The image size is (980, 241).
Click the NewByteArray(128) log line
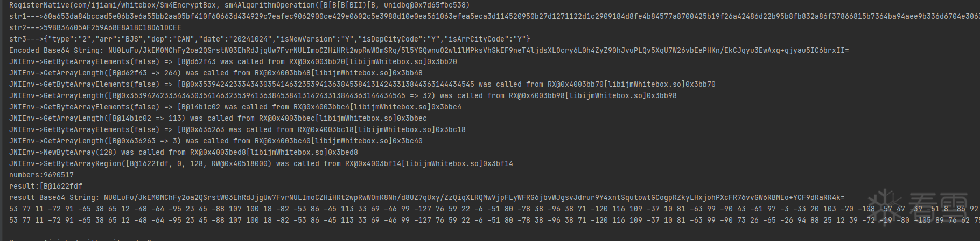[x=183, y=152]
